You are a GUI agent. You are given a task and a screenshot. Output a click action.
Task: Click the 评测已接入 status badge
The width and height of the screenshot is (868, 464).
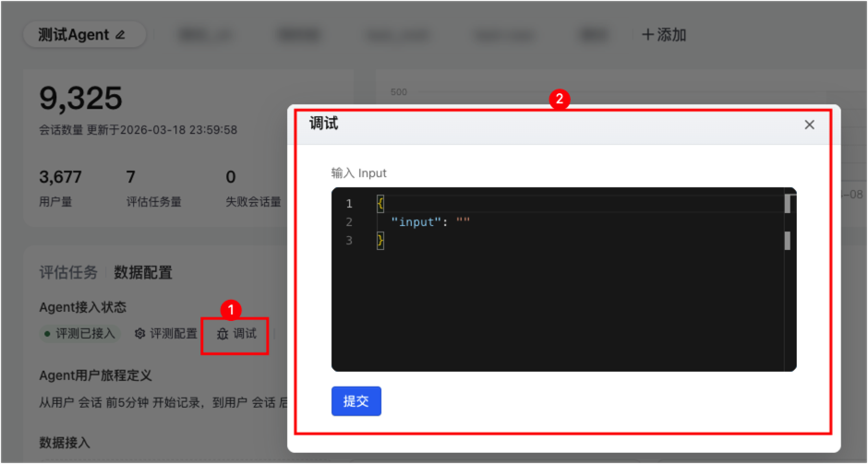80,334
